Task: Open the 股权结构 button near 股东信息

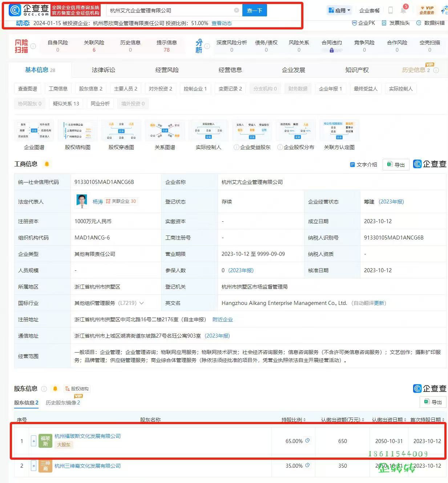Action: (77, 389)
